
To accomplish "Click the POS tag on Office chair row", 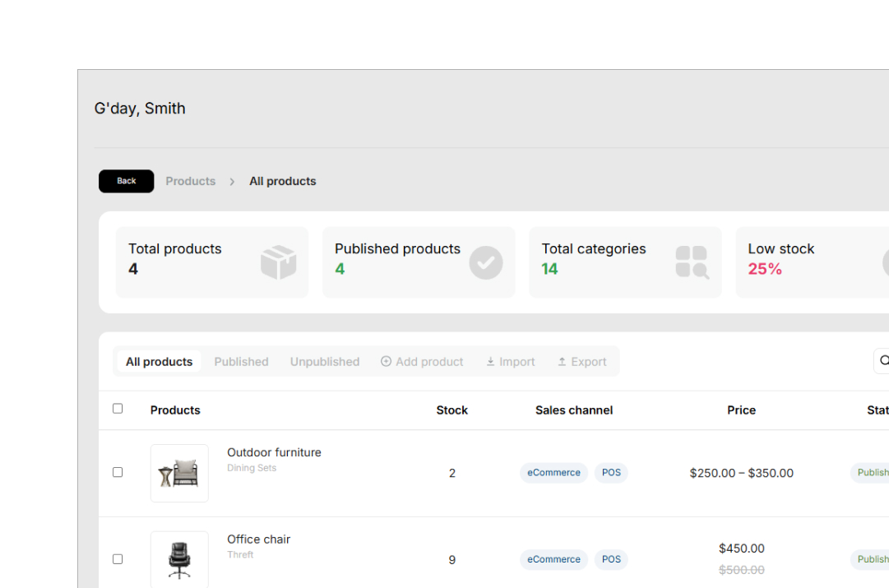I will [611, 559].
